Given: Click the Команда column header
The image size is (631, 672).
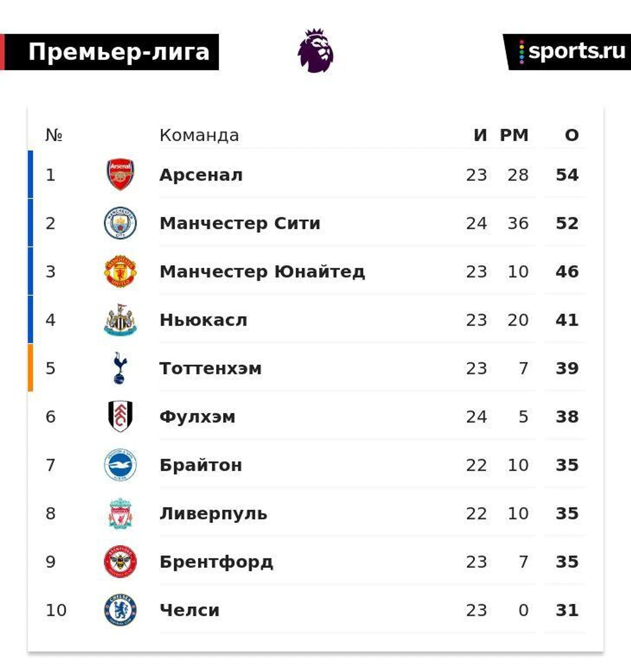Looking at the screenshot, I should coord(199,135).
